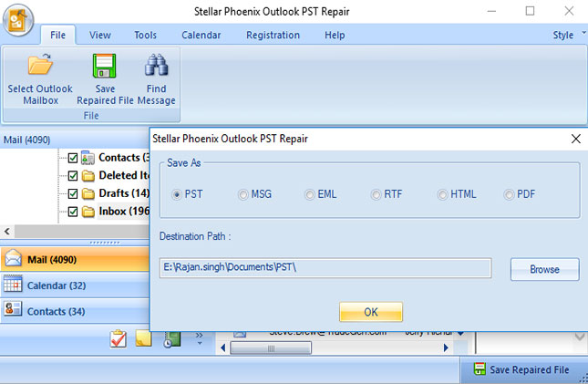Click the Browse button

(544, 269)
